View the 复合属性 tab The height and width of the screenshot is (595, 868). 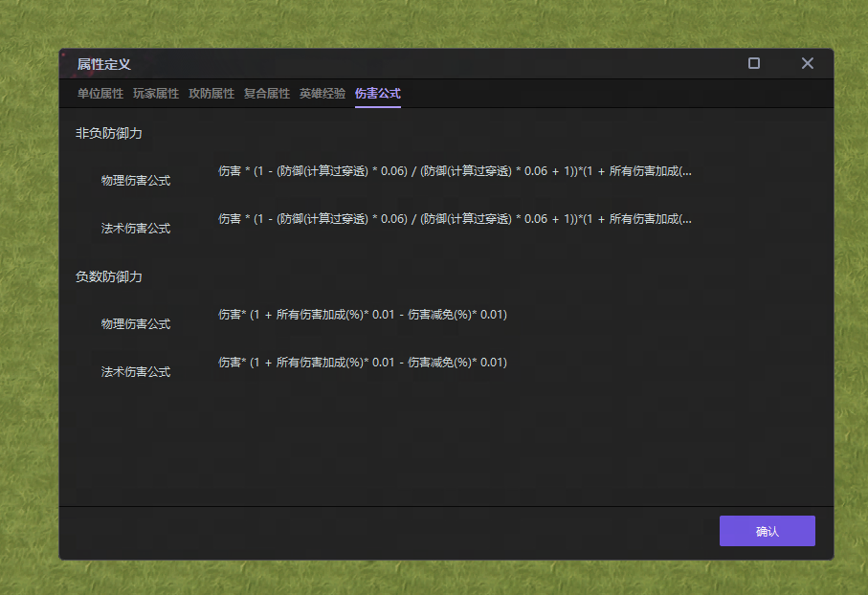[x=267, y=95]
